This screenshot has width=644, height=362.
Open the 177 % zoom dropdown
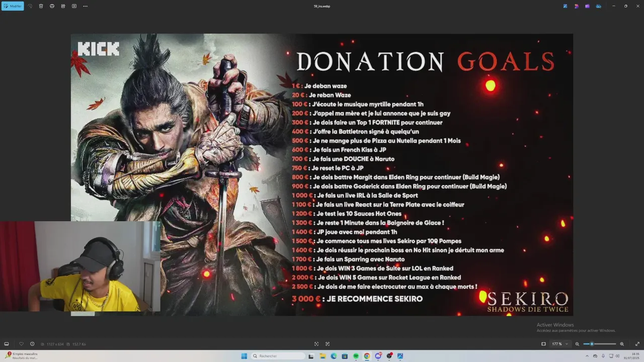559,344
